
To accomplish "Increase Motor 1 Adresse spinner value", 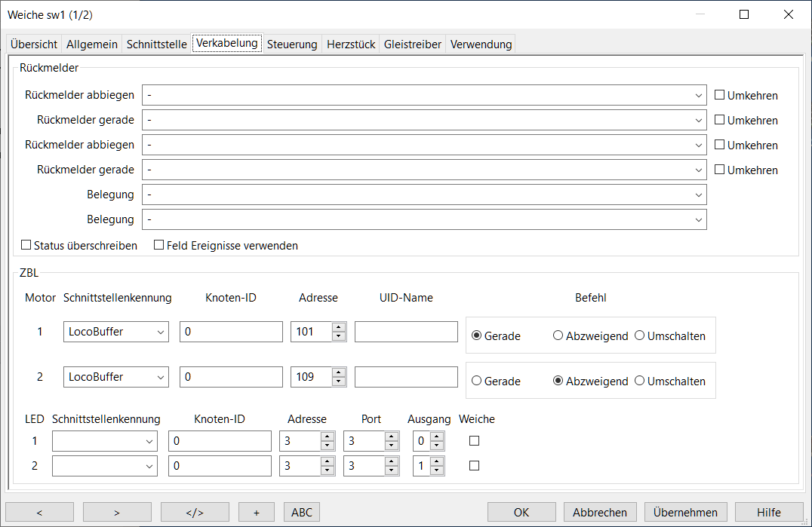I will point(339,327).
